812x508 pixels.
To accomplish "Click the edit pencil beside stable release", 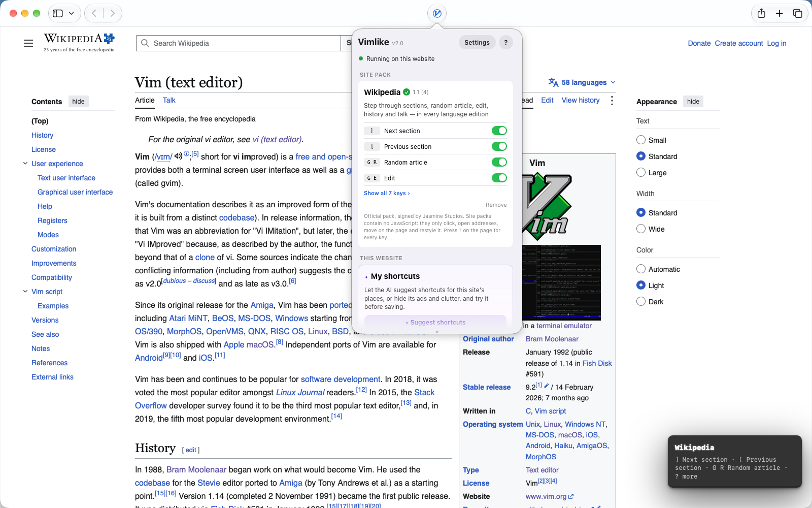I will point(547,386).
